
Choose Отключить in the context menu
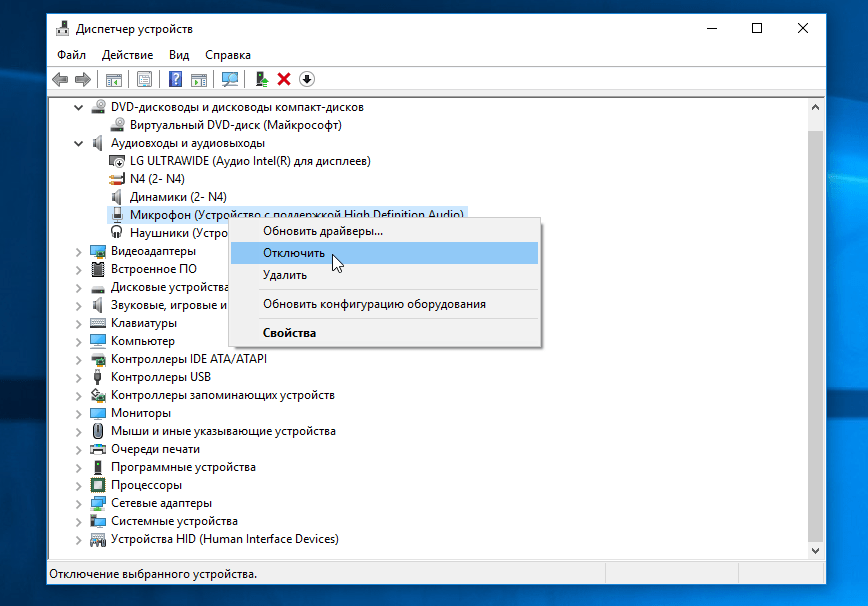385,253
